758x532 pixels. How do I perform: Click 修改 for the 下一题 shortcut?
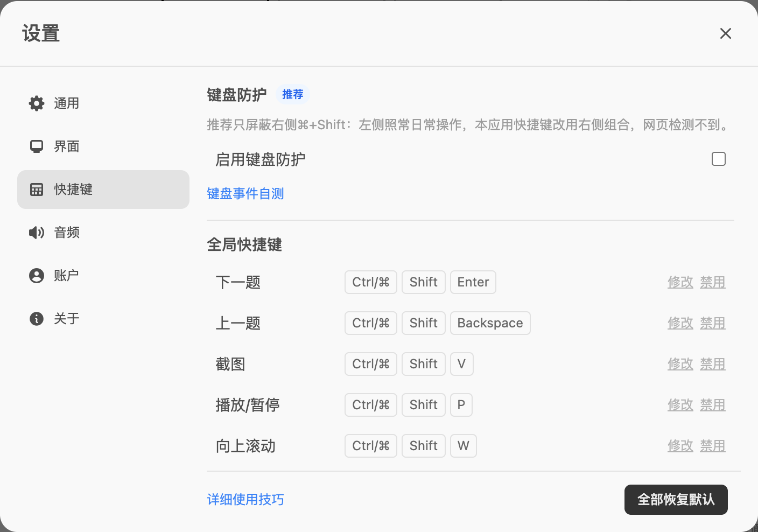click(680, 282)
